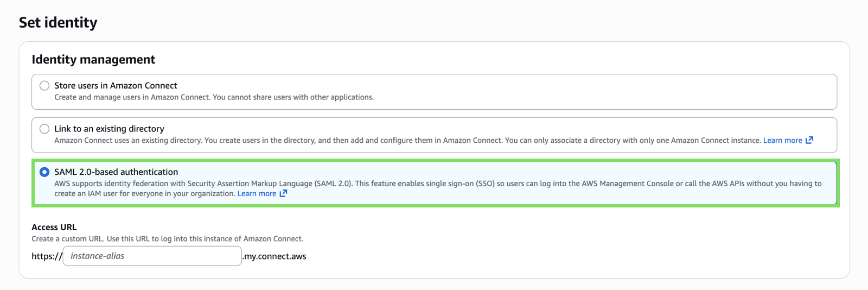Screen dimensions: 868x290
Task: Click the 'https://' prefix text
Action: click(x=47, y=256)
